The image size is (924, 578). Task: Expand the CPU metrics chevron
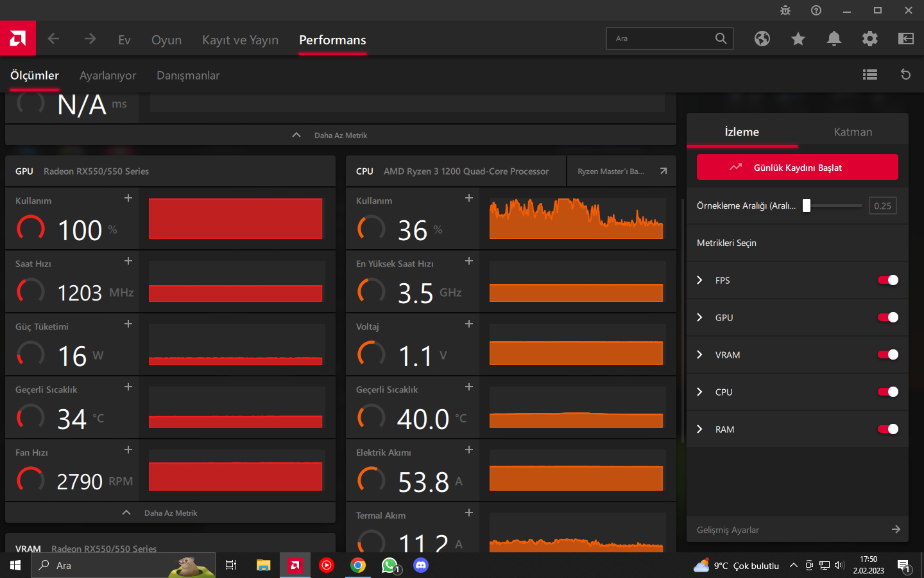click(700, 392)
